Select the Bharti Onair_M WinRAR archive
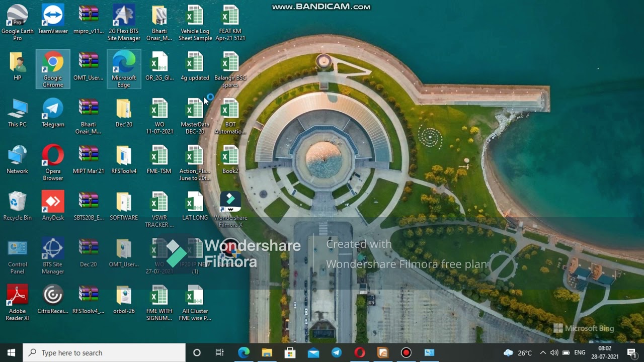644x362 pixels. [89, 116]
